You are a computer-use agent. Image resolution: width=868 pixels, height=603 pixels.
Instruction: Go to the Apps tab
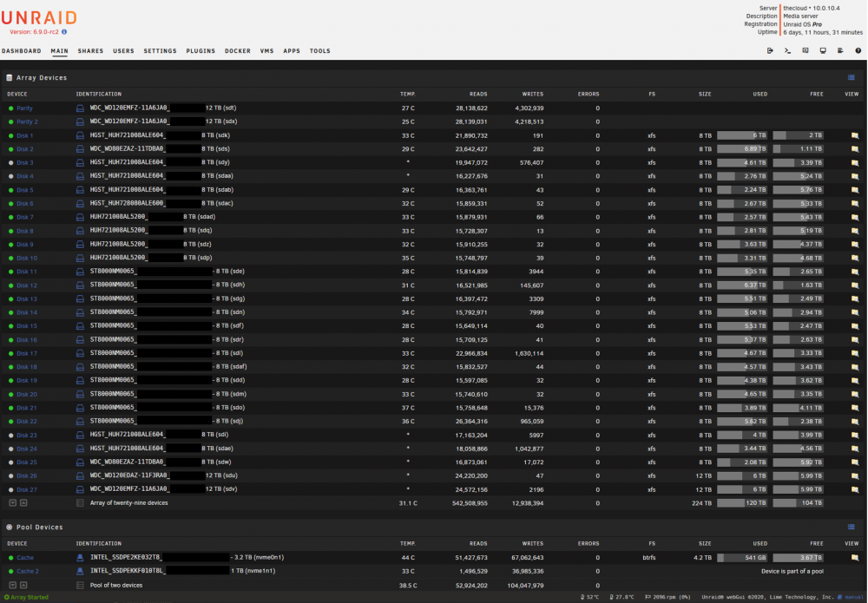tap(292, 51)
